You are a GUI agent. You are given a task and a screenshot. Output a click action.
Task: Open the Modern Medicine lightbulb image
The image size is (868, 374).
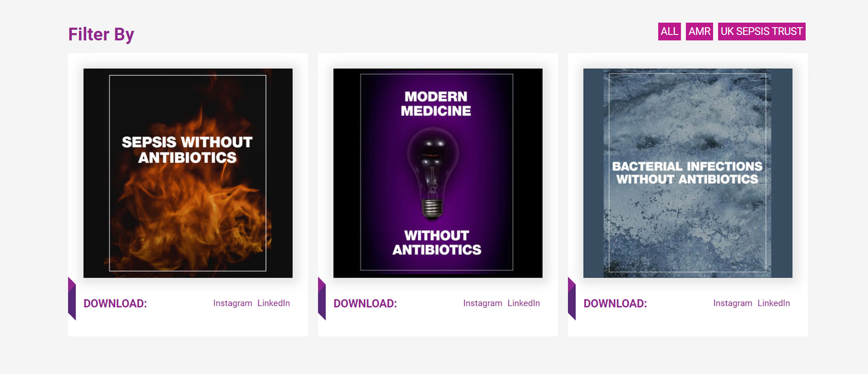[438, 173]
